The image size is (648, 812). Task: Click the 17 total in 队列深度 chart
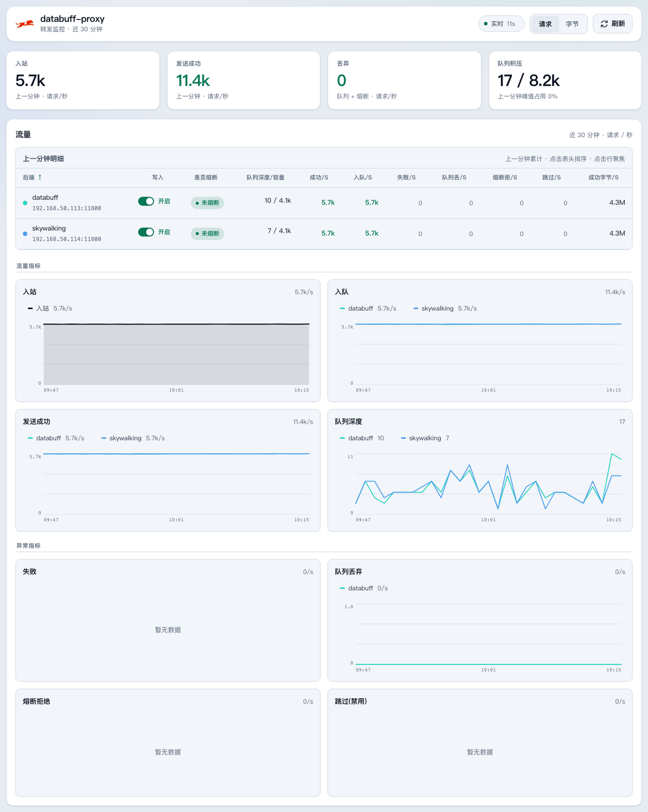coord(622,422)
